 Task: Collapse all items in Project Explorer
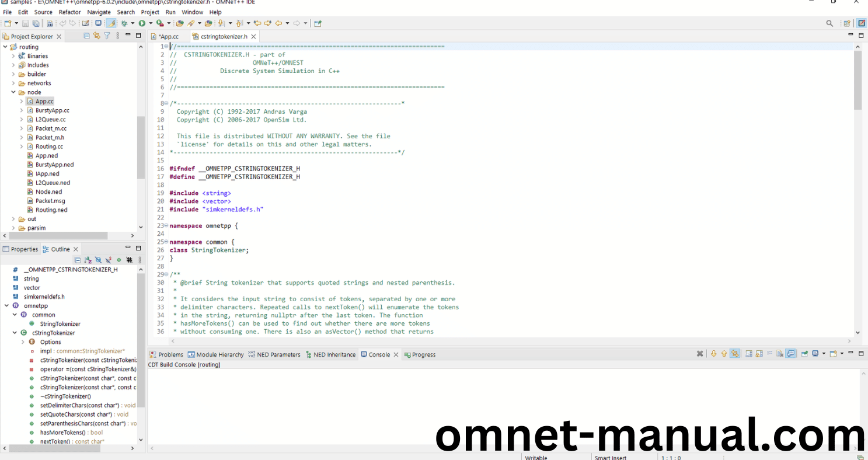(86, 36)
